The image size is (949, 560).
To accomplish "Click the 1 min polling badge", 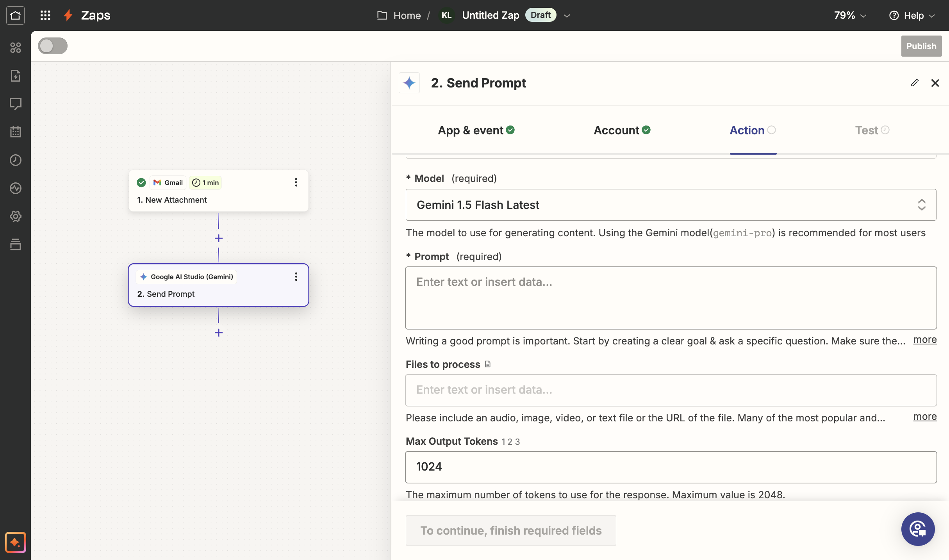I will pos(205,182).
